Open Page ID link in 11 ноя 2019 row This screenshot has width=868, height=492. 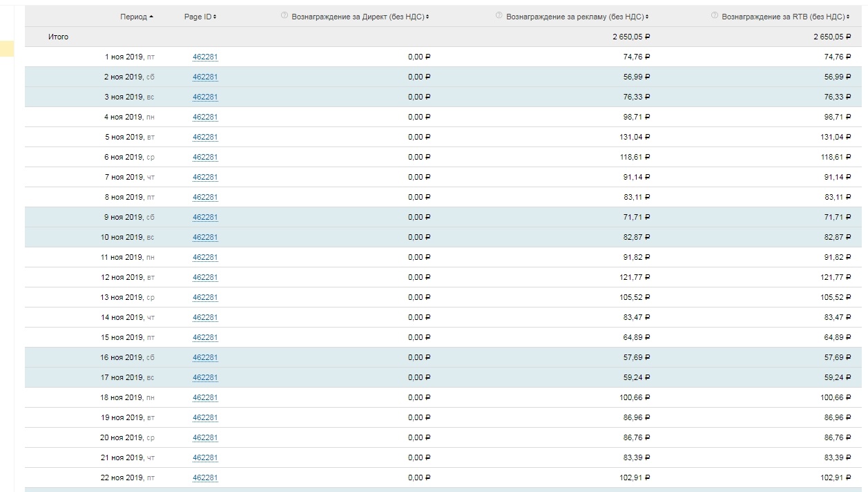(x=205, y=258)
